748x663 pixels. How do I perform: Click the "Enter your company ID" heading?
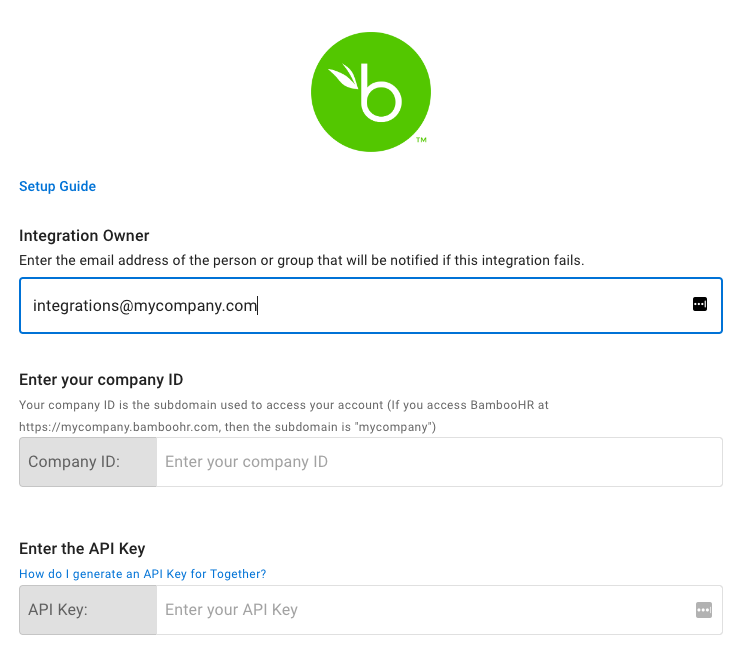click(x=101, y=379)
